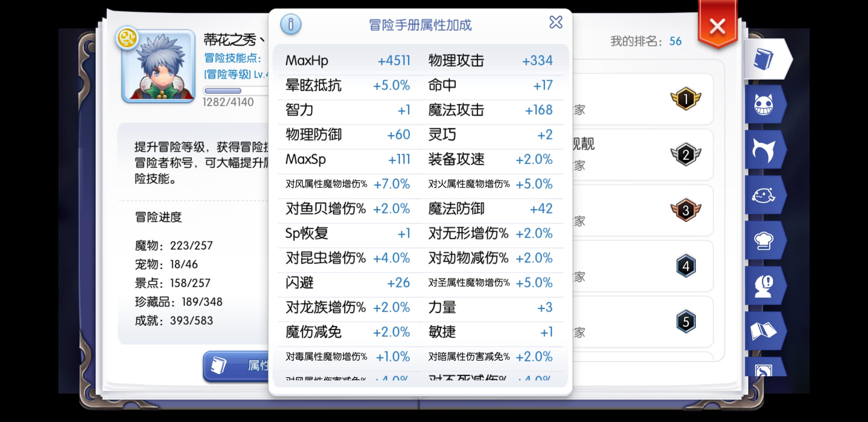Close the adventure book with red X
The width and height of the screenshot is (868, 422).
tap(717, 27)
